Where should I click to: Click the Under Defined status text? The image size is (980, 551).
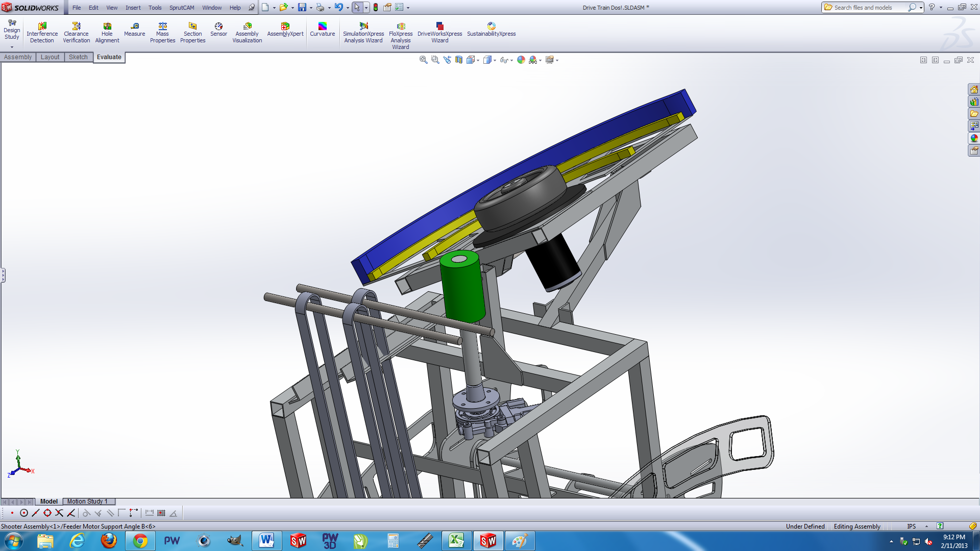click(x=805, y=527)
